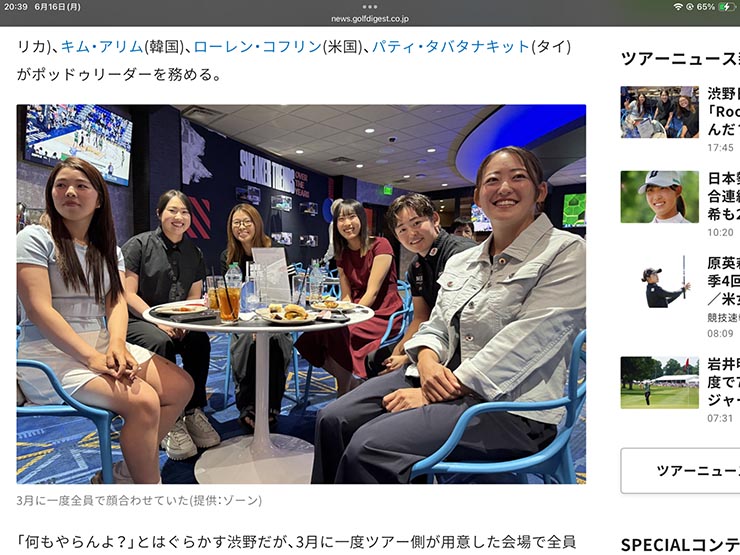Open the 日本勢 article headline at 10:20
Image resolution: width=740 pixels, height=555 pixels.
[x=723, y=196]
